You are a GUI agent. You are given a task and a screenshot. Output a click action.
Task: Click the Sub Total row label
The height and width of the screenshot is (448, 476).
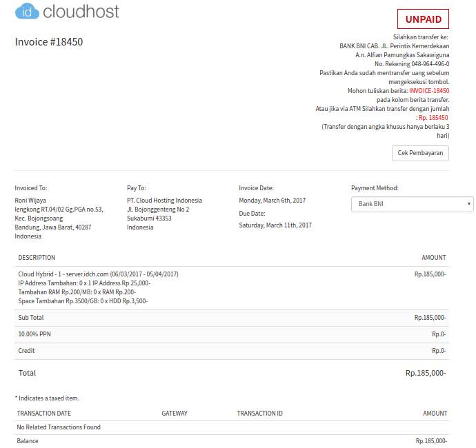coord(30,318)
